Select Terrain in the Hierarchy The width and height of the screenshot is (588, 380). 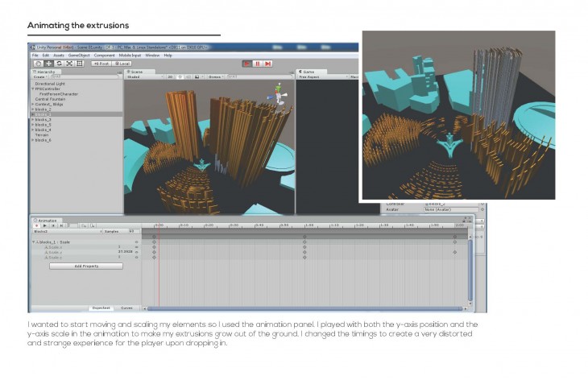[x=42, y=134]
